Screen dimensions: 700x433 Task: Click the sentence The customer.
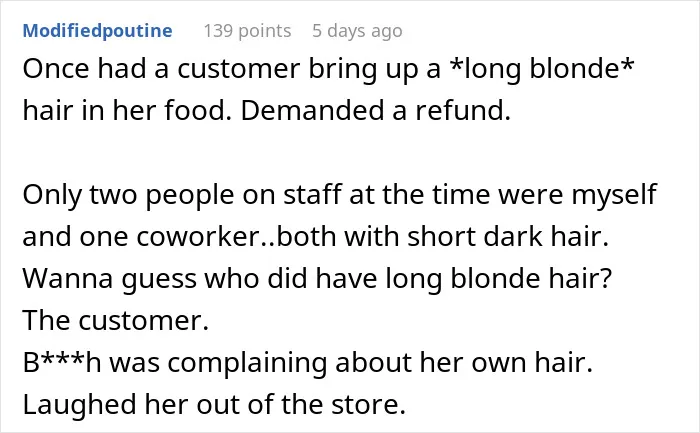[x=116, y=321]
